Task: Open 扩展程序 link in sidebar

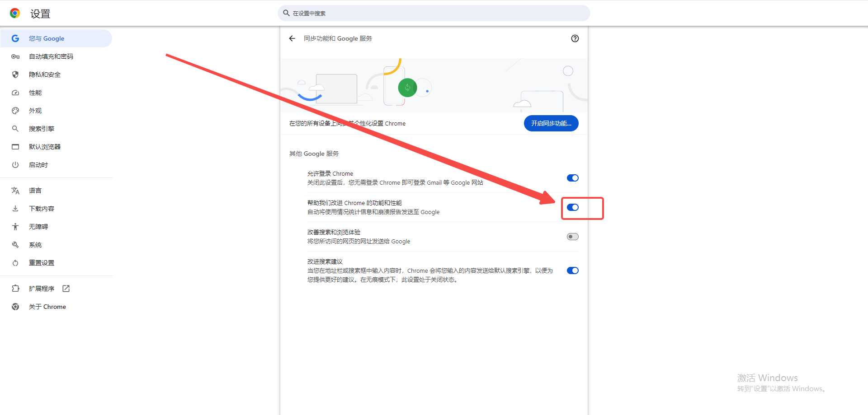Action: tap(56, 289)
